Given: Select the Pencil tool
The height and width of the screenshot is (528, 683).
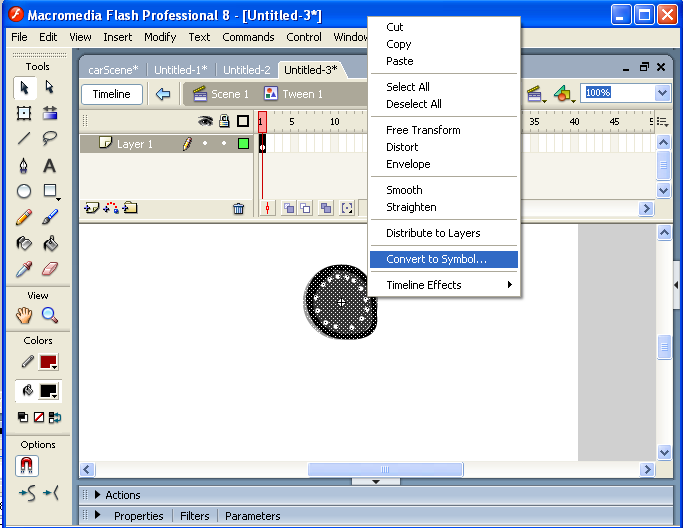Looking at the screenshot, I should [x=24, y=217].
